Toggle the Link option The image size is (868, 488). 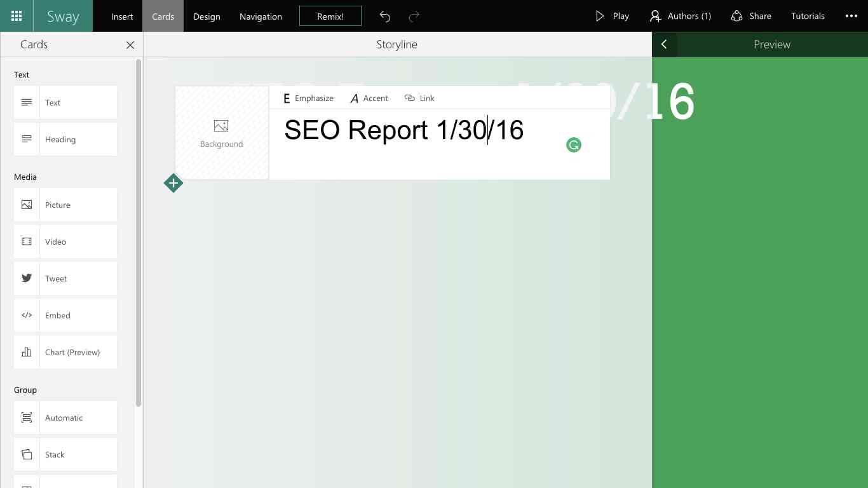pos(419,98)
